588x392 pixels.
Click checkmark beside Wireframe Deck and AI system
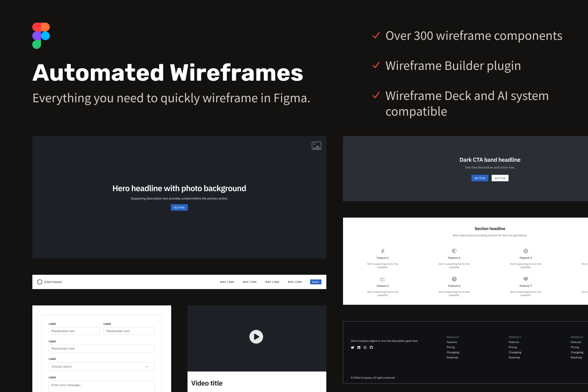[376, 95]
